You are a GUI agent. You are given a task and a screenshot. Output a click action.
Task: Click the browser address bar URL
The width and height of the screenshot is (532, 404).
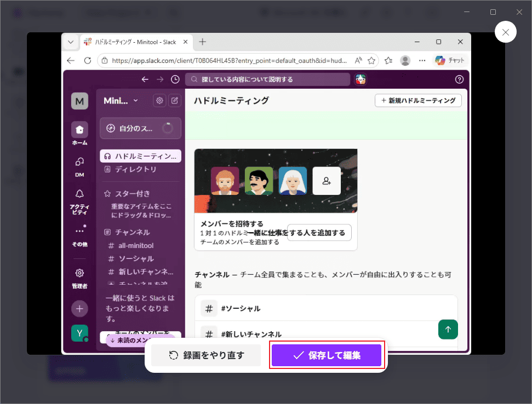pyautogui.click(x=229, y=61)
